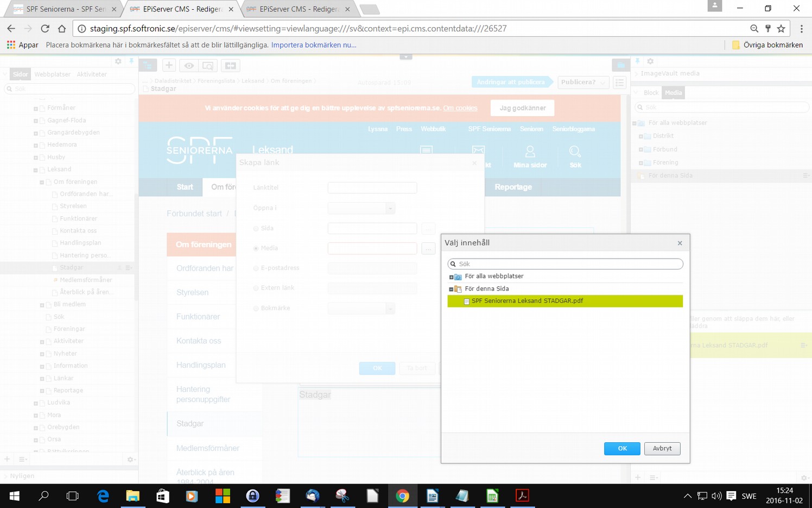Expand the Distrikt folder in media pane
Screen dimensions: 812x508
tap(640, 136)
